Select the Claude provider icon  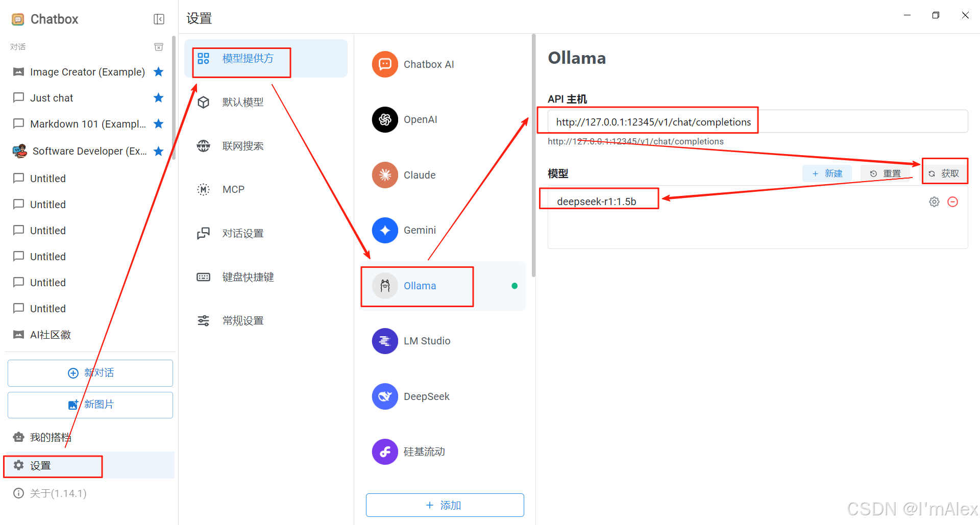[x=384, y=175]
